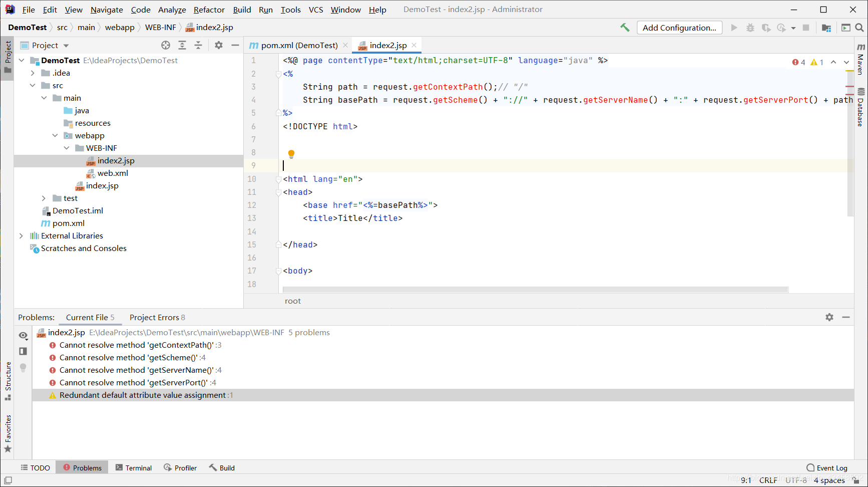
Task: Apply the quick-fix lightbulb in the editor
Action: 291,153
